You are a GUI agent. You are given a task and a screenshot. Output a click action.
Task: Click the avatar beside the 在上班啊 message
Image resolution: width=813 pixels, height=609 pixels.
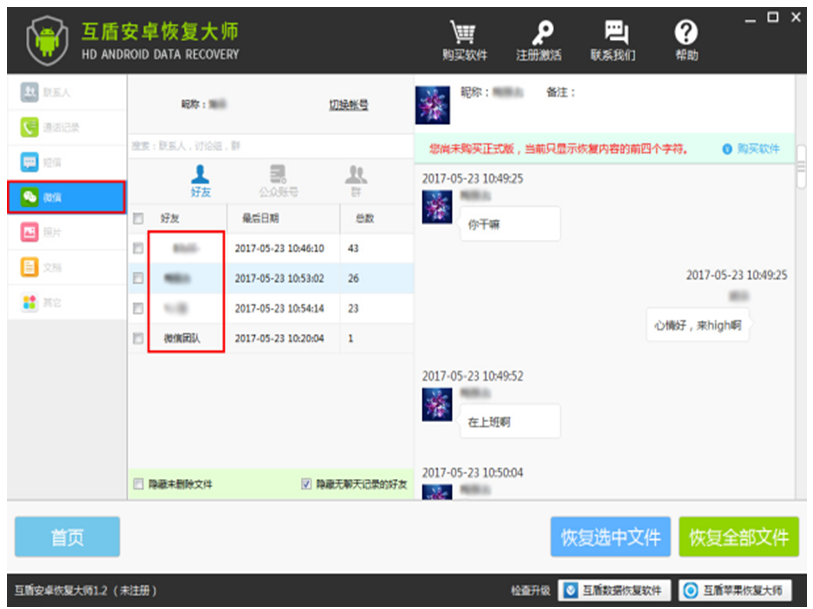[x=437, y=404]
